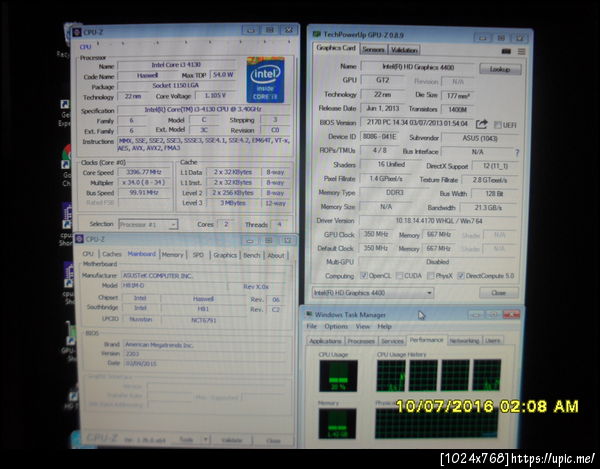Image resolution: width=600 pixels, height=469 pixels.
Task: Click the Bus Interface question mark
Action: 517,153
